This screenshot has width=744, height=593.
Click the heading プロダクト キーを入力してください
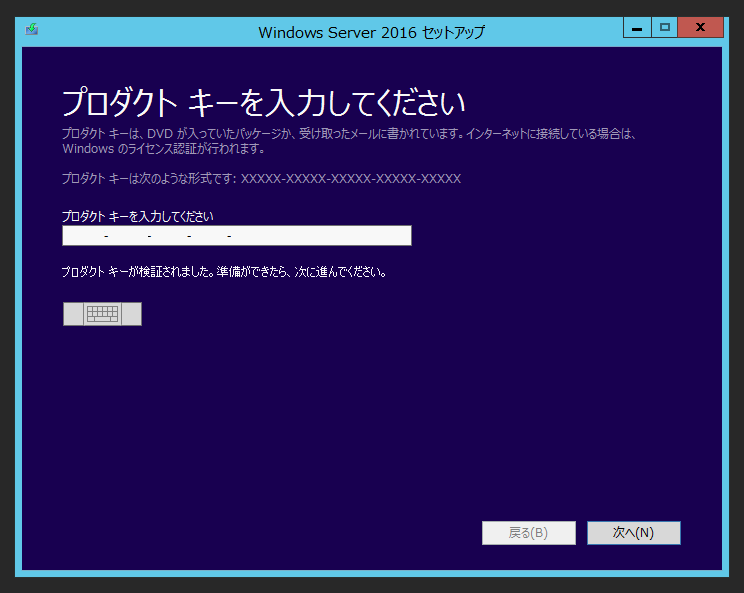(x=263, y=102)
